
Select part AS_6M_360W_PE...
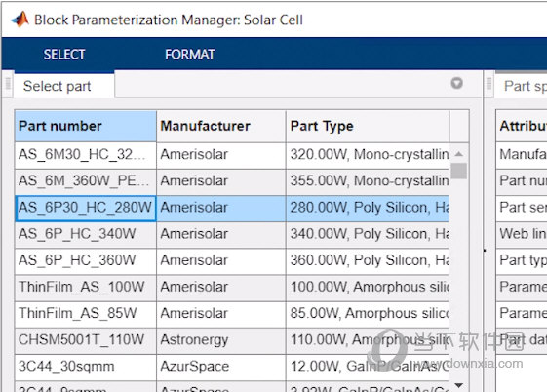click(x=86, y=181)
